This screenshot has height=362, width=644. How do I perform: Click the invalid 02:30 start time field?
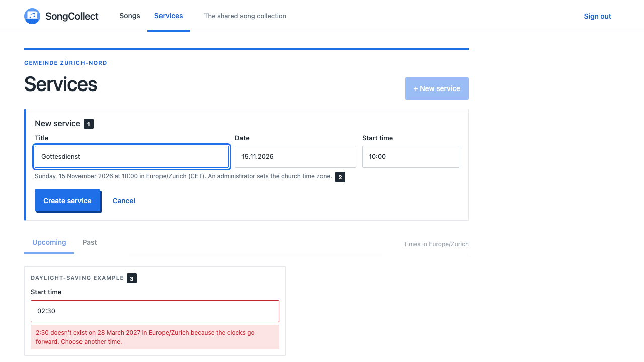[155, 311]
